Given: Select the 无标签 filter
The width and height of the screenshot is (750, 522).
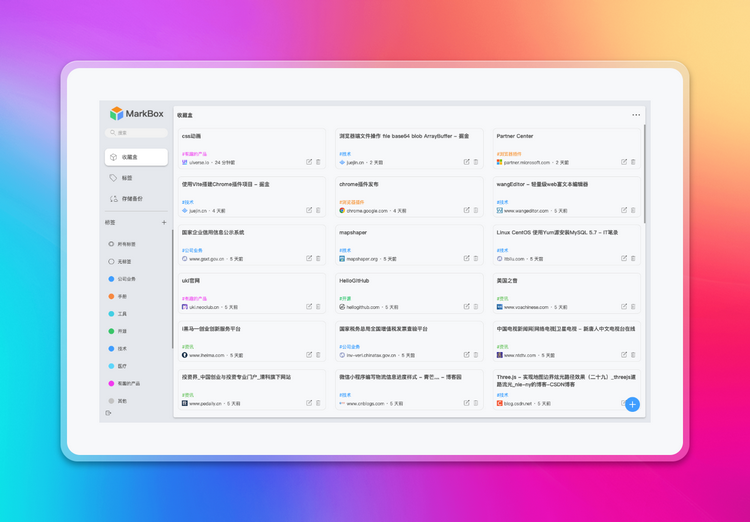Looking at the screenshot, I should point(120,262).
